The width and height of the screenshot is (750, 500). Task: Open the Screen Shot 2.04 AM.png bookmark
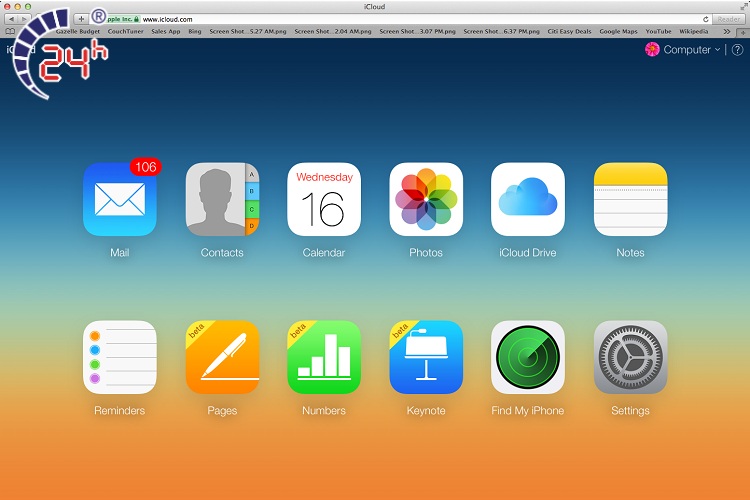333,32
